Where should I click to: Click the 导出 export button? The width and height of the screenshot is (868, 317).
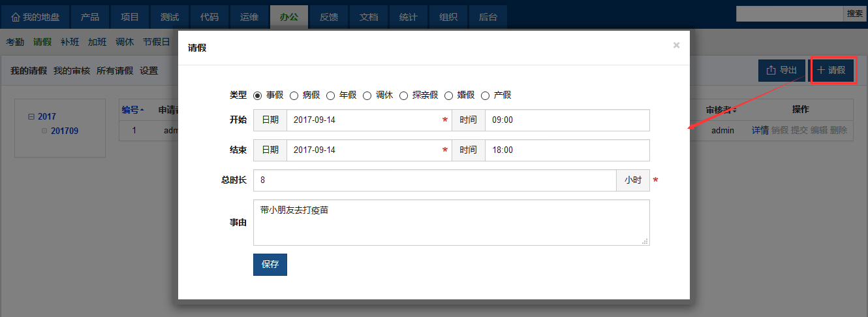[782, 70]
